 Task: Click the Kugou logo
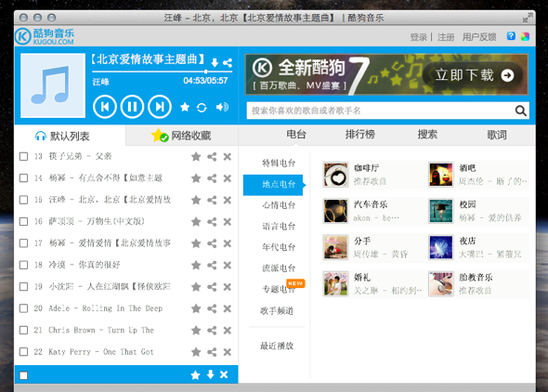pyautogui.click(x=45, y=36)
